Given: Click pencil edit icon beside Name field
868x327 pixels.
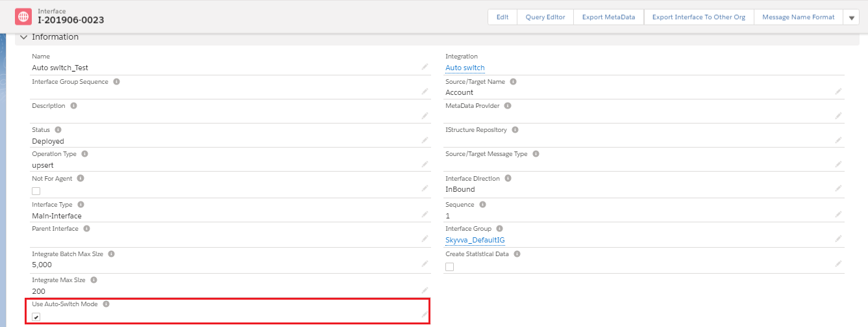Looking at the screenshot, I should 425,67.
